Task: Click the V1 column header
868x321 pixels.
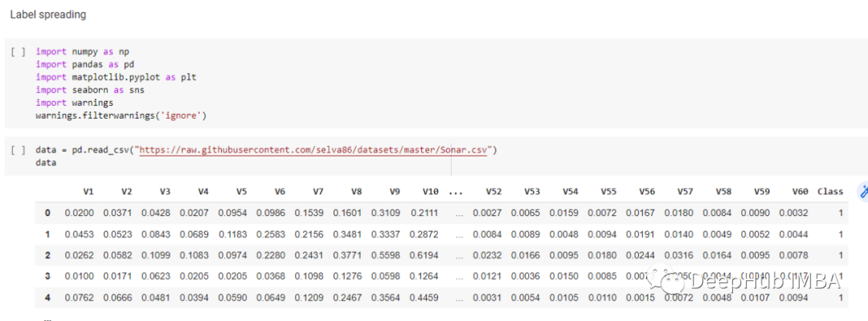Action: pyautogui.click(x=88, y=192)
